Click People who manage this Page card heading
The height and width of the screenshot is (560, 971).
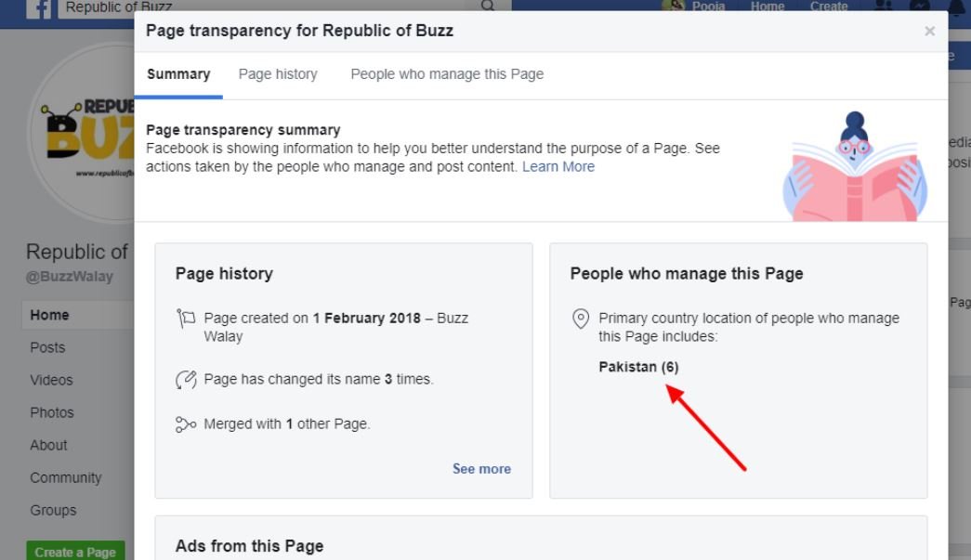686,274
